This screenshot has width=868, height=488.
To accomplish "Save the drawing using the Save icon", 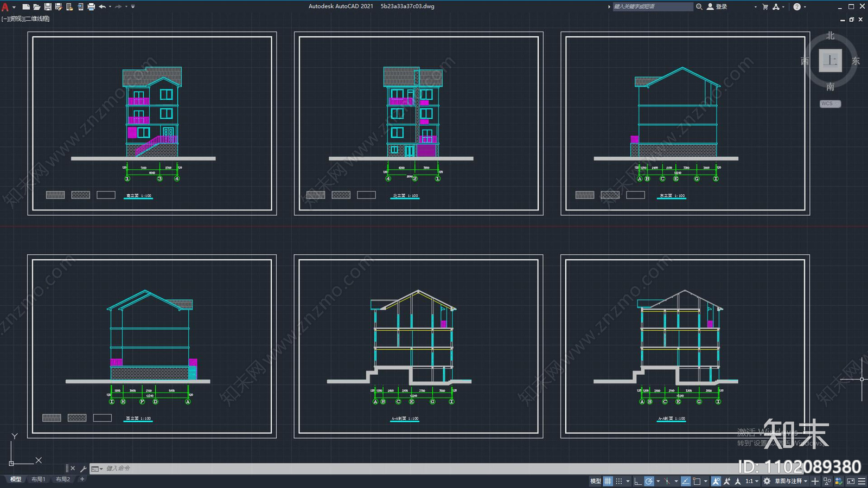I will pos(48,7).
